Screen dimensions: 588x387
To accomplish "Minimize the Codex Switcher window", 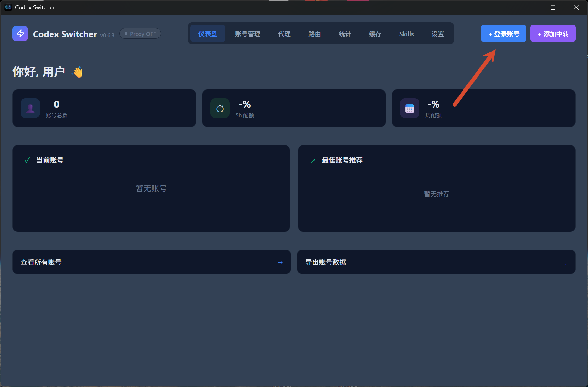I will pos(531,7).
